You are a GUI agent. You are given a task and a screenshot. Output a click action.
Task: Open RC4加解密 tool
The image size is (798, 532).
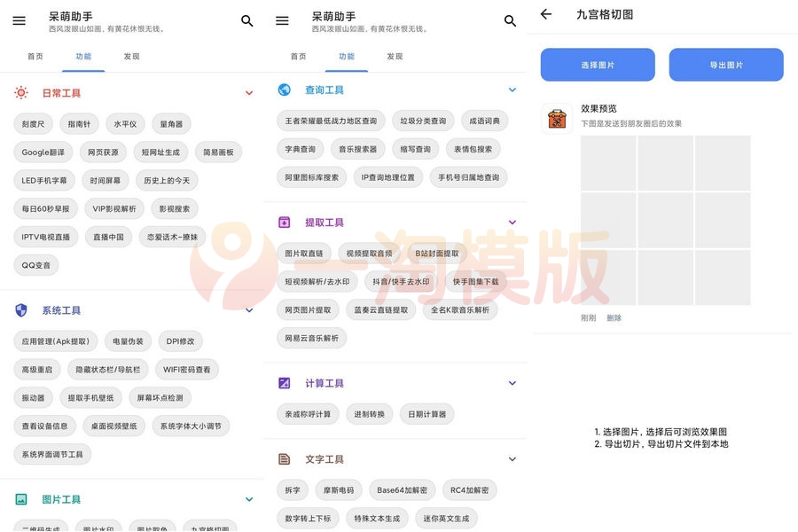pyautogui.click(x=469, y=489)
